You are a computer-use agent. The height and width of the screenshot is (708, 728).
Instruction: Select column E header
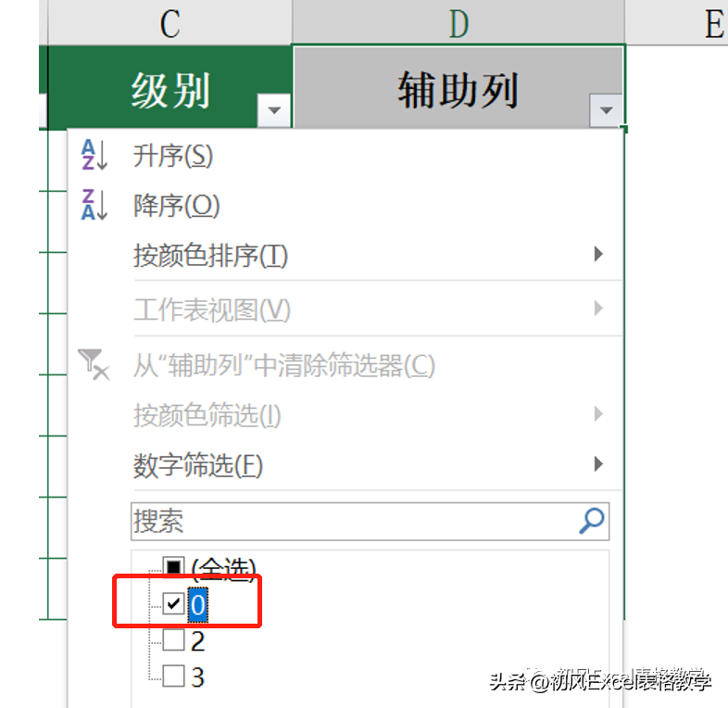[715, 23]
